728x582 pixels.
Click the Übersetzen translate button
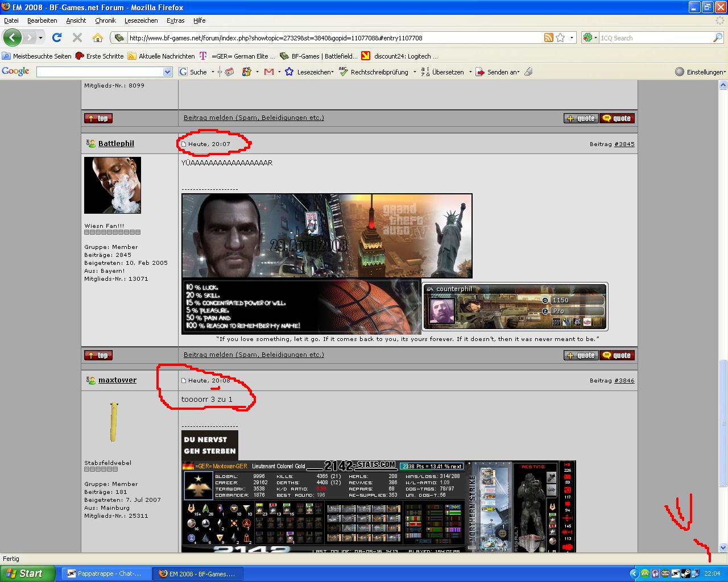[442, 72]
